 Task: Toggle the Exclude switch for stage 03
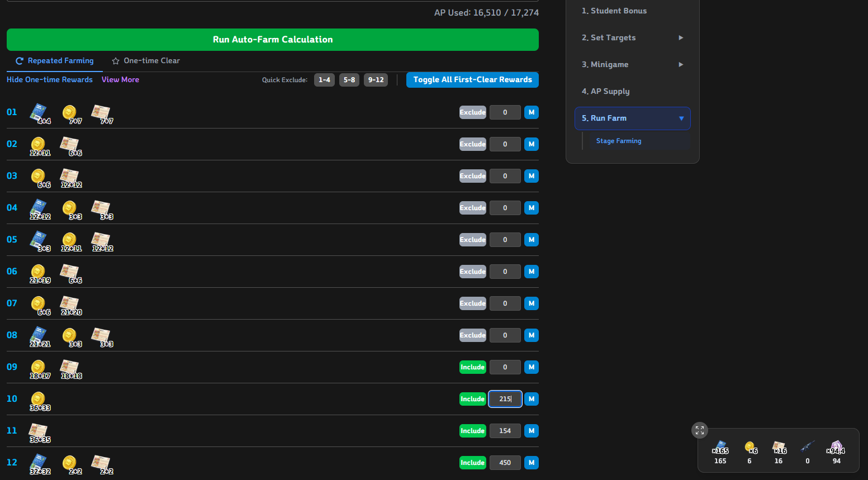coord(473,176)
